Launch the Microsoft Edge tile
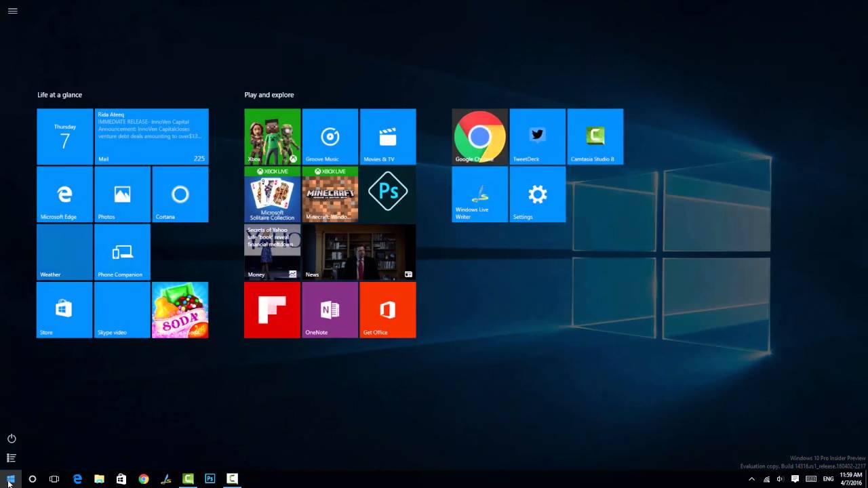This screenshot has height=488, width=868. (65, 195)
